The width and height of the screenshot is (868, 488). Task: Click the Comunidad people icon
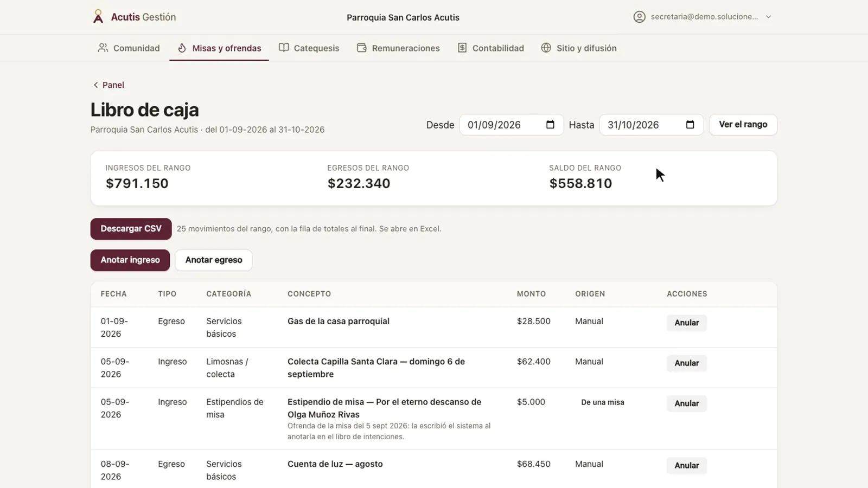103,48
